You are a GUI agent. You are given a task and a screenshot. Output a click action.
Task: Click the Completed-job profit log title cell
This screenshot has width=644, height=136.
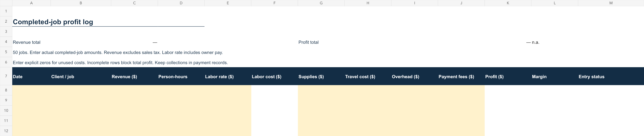pos(108,22)
